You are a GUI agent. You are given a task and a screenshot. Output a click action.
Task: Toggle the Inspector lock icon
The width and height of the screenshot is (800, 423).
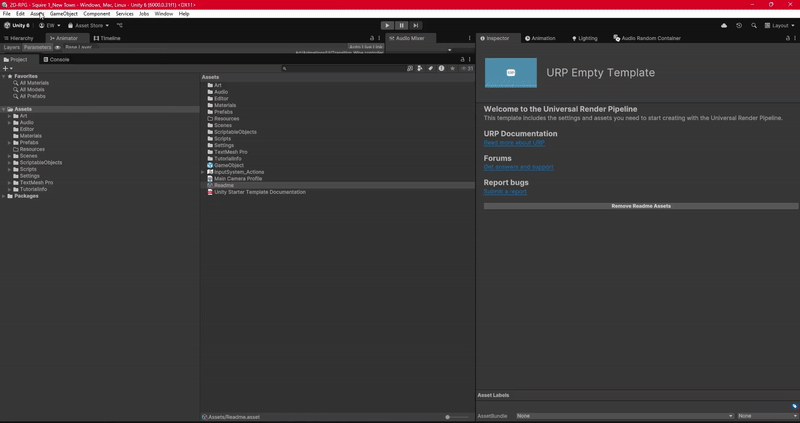(x=788, y=38)
